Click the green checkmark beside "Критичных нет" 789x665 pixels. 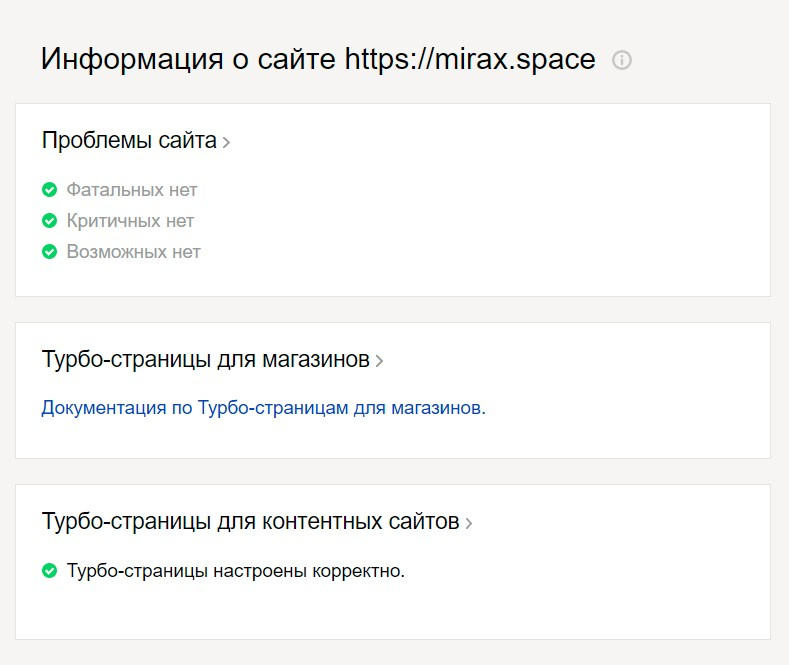pyautogui.click(x=49, y=221)
